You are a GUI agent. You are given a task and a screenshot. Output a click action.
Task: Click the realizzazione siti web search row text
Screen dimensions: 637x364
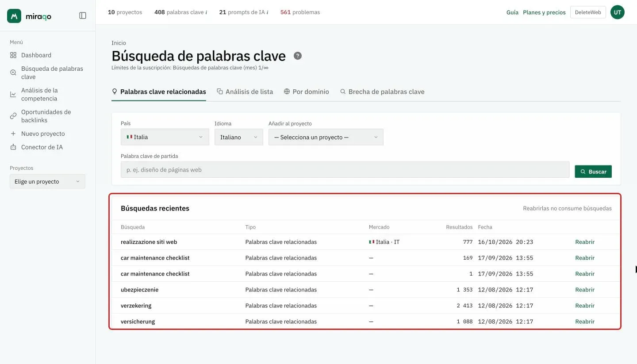pos(149,242)
